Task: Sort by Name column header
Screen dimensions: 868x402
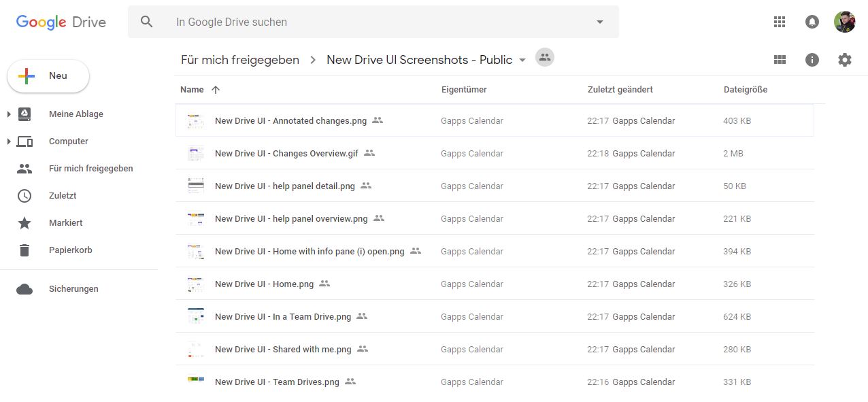Action: click(x=192, y=90)
